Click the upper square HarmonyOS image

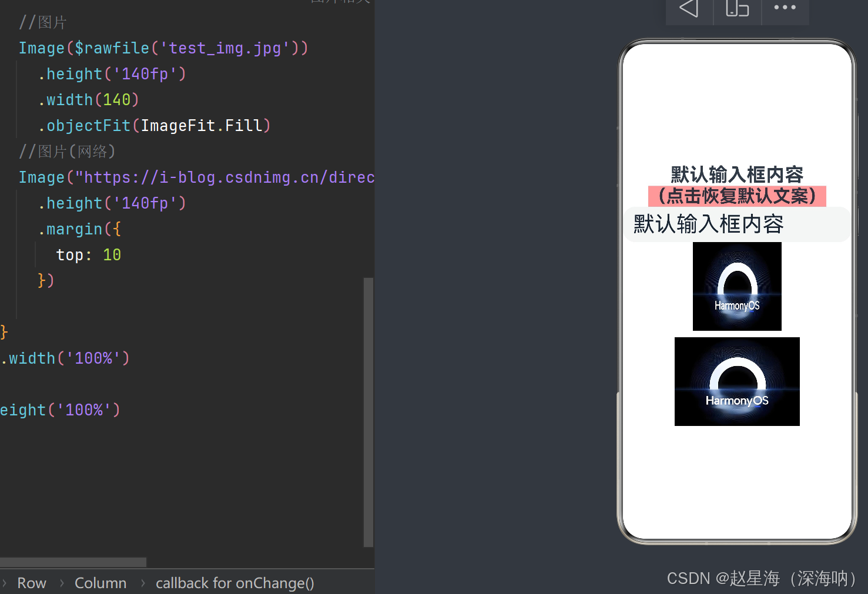coord(737,286)
